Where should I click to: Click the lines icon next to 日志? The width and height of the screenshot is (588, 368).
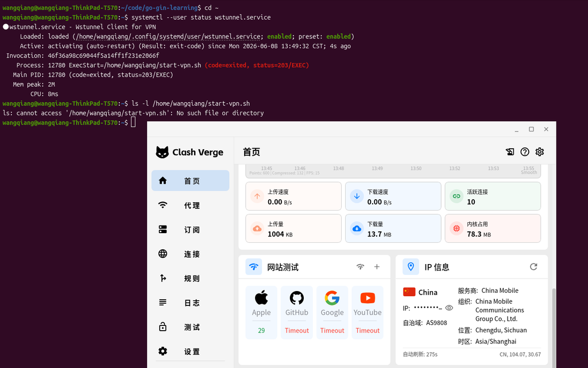pos(163,303)
